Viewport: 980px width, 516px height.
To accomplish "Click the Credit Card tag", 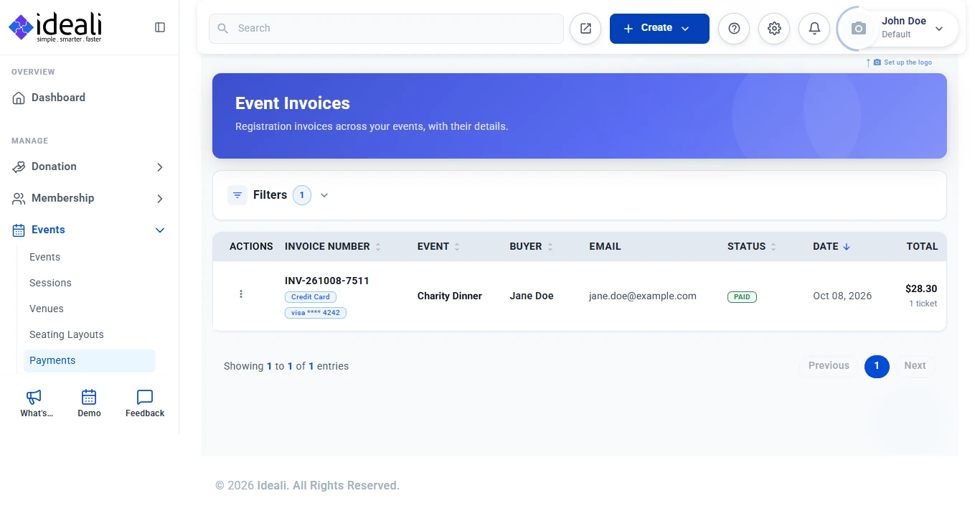I will click(x=311, y=297).
